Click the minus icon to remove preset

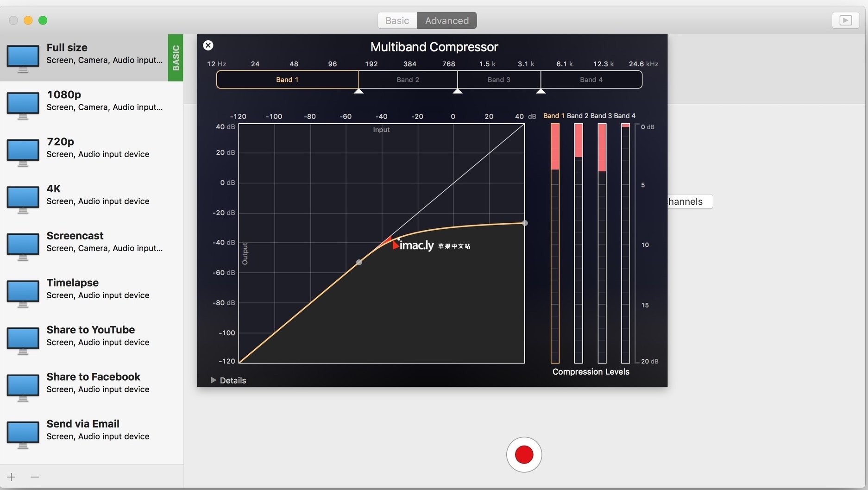(35, 477)
